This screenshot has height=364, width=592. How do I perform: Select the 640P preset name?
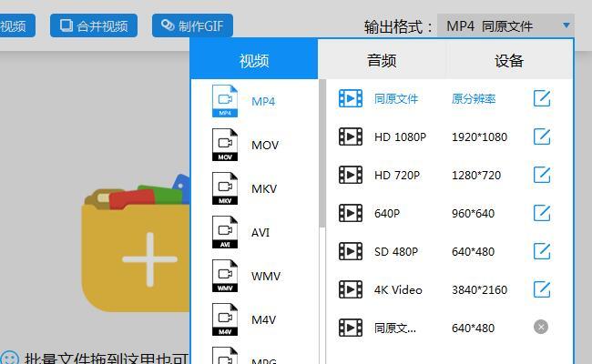click(387, 214)
